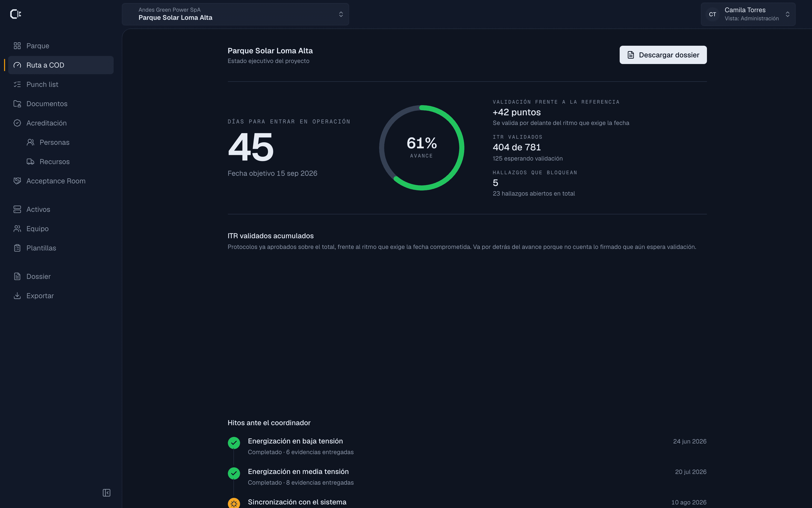Click Descargar dossier button
Viewport: 812px width, 508px height.
pyautogui.click(x=663, y=55)
